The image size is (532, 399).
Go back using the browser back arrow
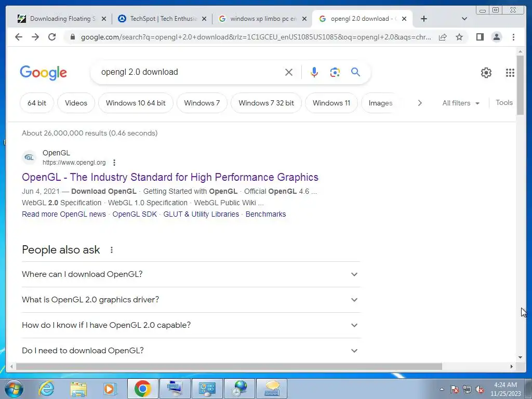point(19,37)
